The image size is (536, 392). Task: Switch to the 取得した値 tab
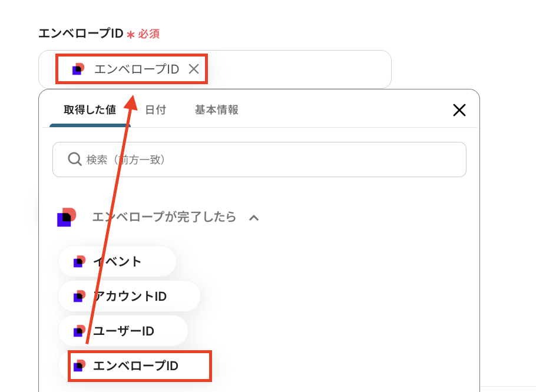[x=90, y=110]
